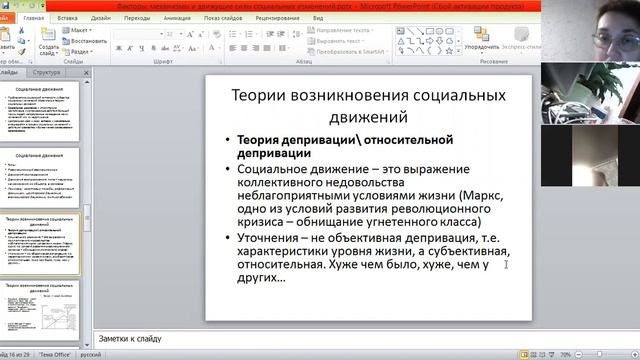Select the oval shape
The height and width of the screenshot is (360, 640).
440,31
